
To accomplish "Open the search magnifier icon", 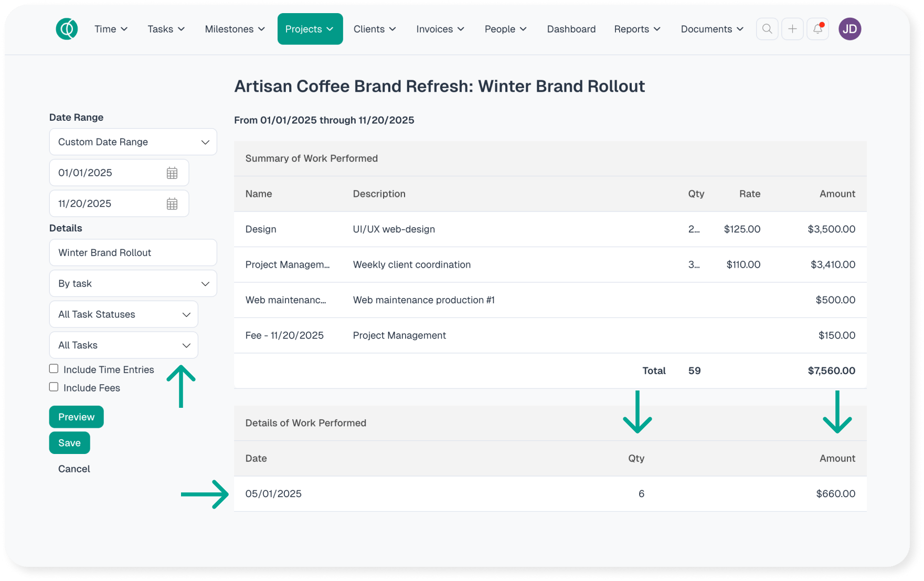I will [767, 29].
